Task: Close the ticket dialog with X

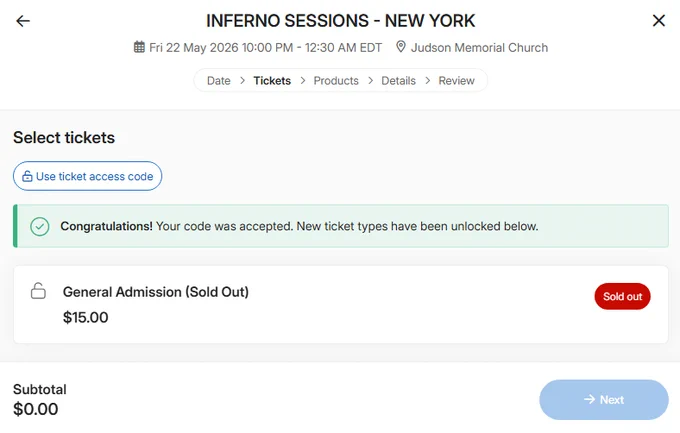Action: [x=659, y=20]
